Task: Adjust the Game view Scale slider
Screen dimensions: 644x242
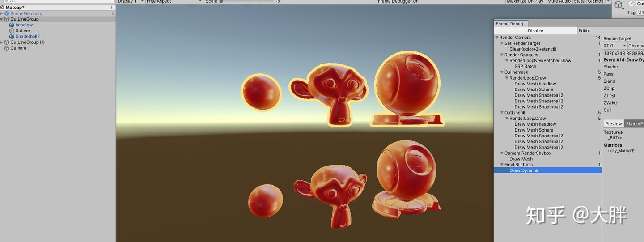Action: [247, 1]
